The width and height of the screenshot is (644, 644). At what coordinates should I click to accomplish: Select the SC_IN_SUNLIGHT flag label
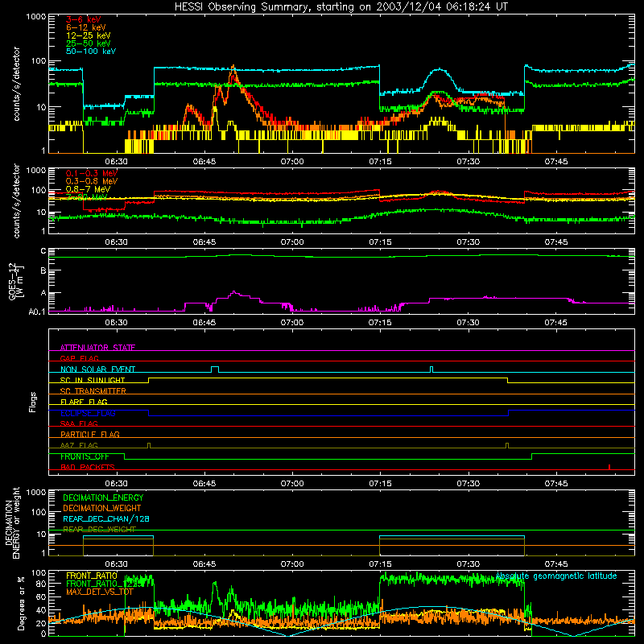(x=93, y=380)
